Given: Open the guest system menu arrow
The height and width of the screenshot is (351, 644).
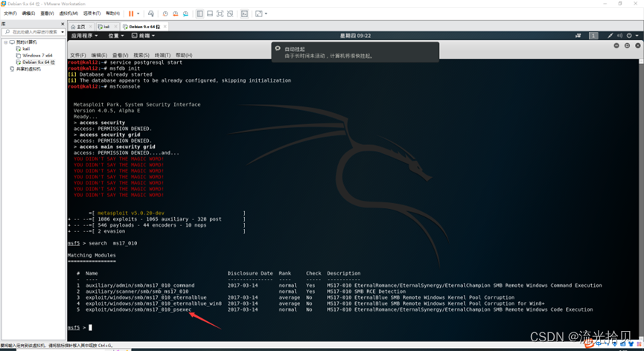Looking at the screenshot, I should (637, 36).
